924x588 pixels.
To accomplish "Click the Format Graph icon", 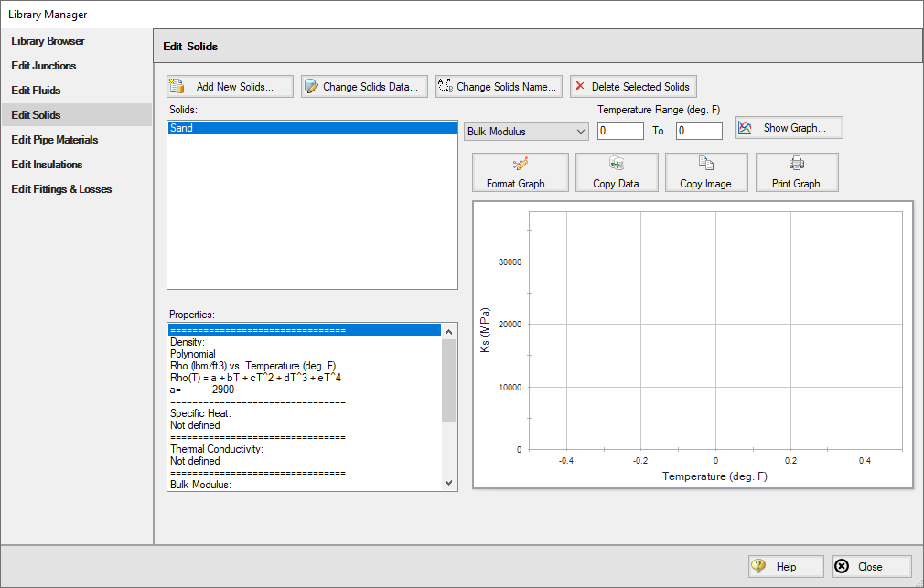I will 521,164.
